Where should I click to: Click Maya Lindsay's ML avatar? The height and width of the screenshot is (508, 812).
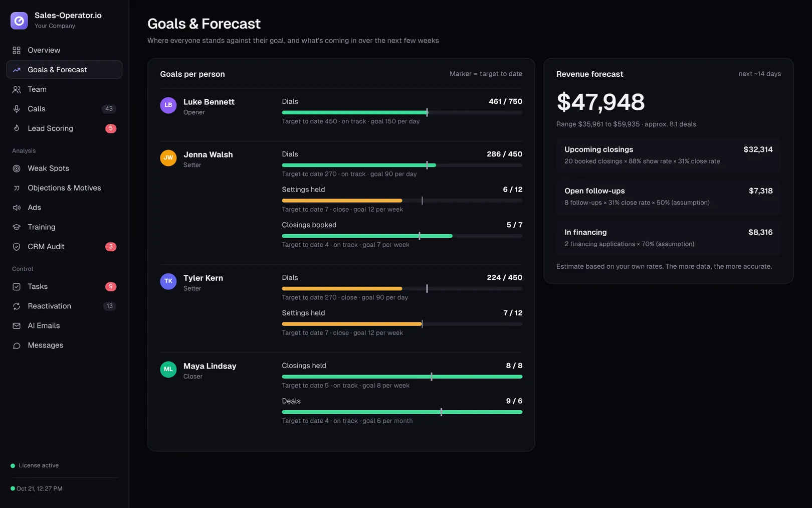pyautogui.click(x=168, y=370)
